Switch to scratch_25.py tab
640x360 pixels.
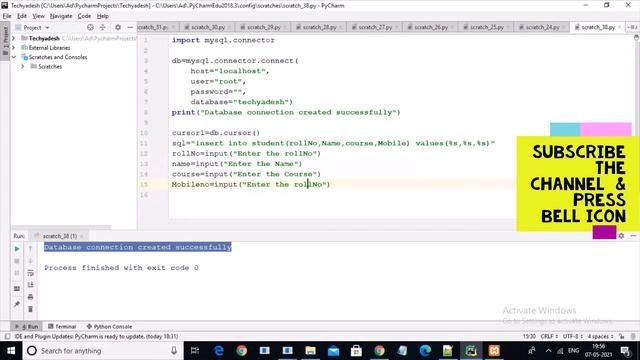487,27
